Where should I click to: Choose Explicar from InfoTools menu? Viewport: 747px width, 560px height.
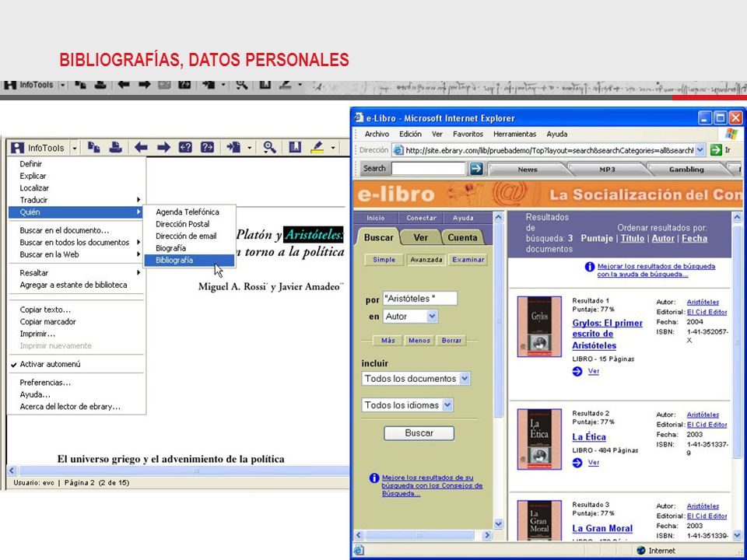(32, 176)
